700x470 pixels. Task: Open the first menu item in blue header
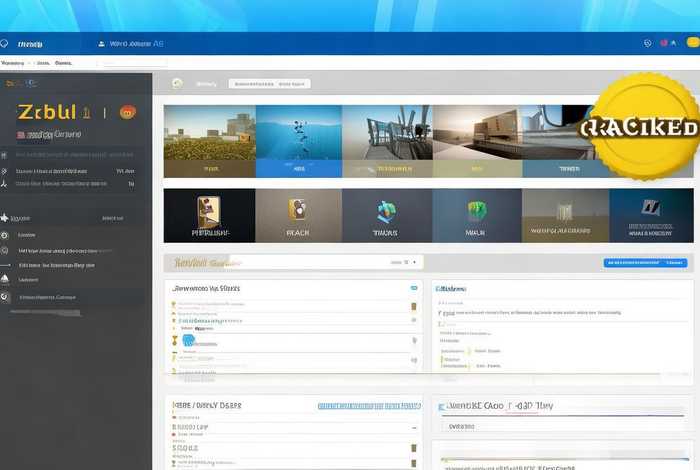point(29,44)
